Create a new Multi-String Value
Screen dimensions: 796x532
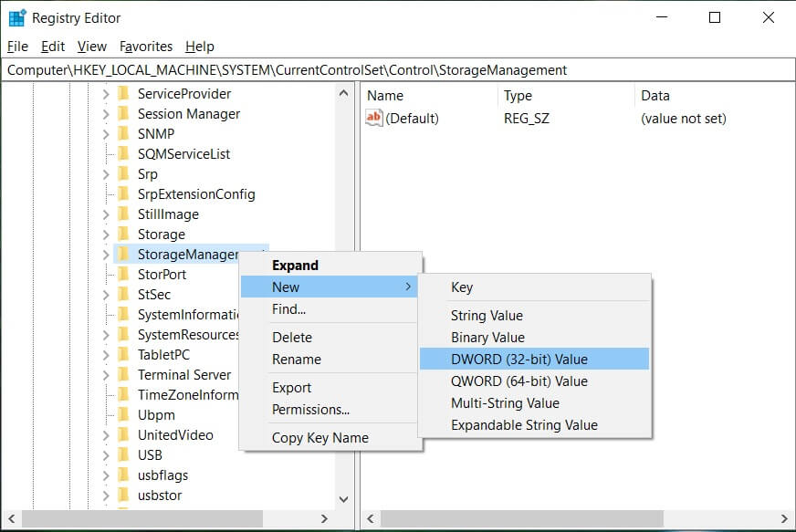pos(535,403)
